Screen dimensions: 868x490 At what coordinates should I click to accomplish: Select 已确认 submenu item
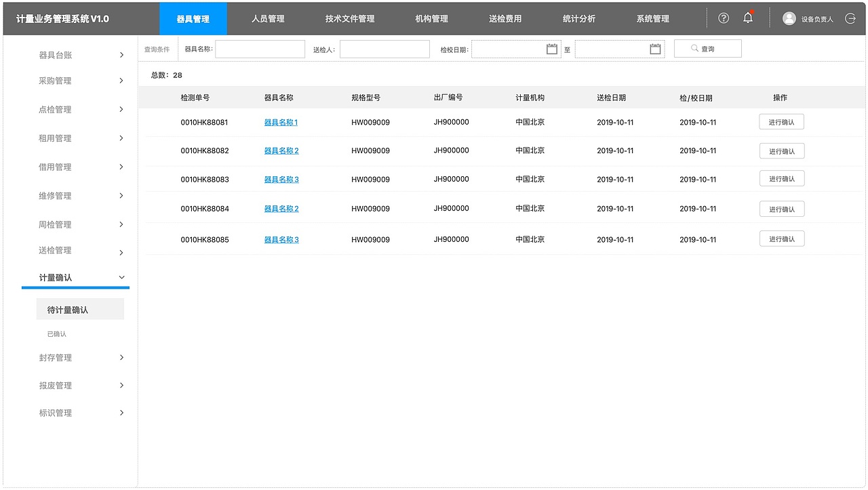[x=57, y=334]
